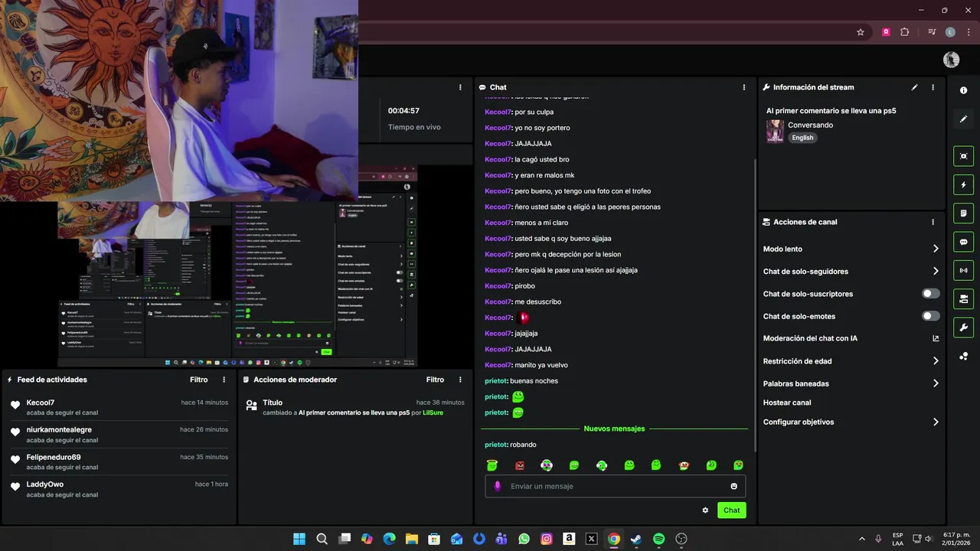Click the Conversando category thumbnail

[775, 132]
